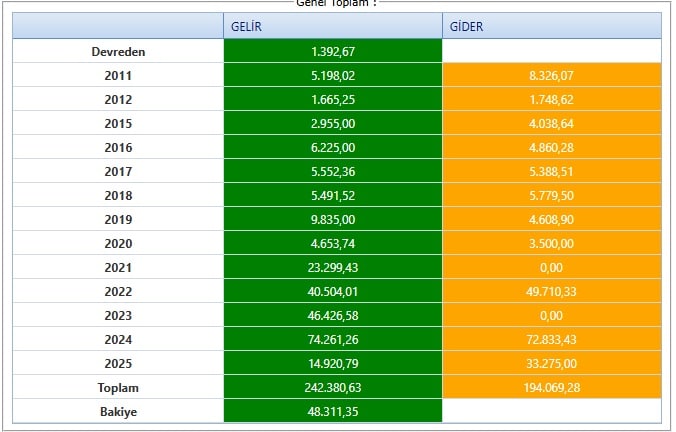Image resolution: width=676 pixels, height=432 pixels.
Task: Click the GELİR column header
Action: (332, 26)
